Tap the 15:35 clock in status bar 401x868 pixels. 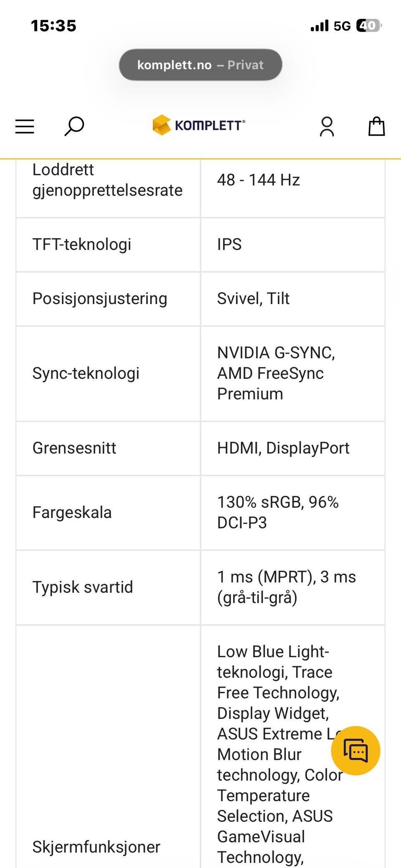53,26
